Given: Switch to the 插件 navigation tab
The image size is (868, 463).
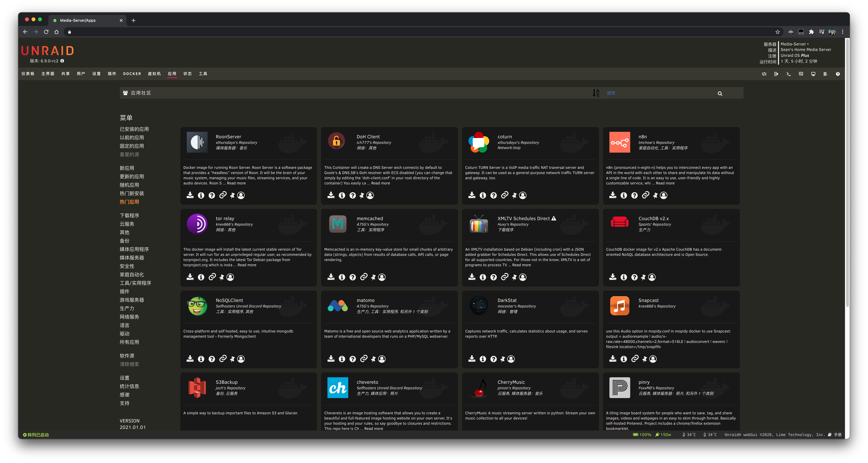Looking at the screenshot, I should [x=112, y=74].
